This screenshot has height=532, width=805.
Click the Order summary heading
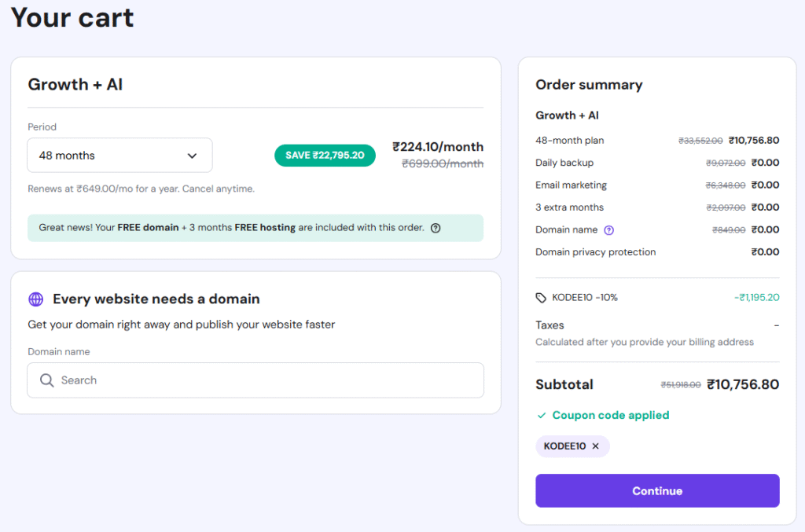589,85
